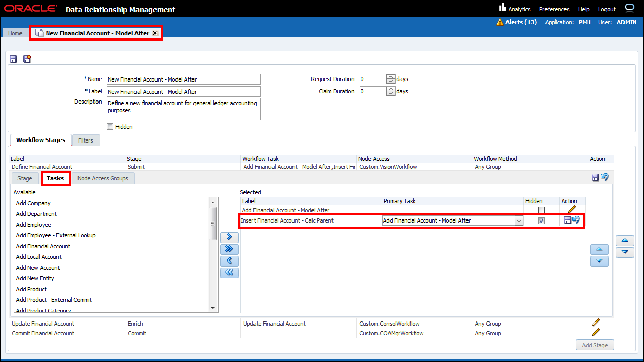The height and width of the screenshot is (362, 644).
Task: Click the Description text area
Action: click(183, 109)
